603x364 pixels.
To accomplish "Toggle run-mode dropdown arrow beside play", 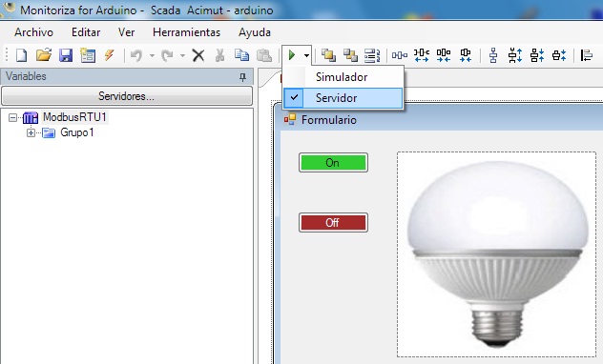I will (x=306, y=55).
